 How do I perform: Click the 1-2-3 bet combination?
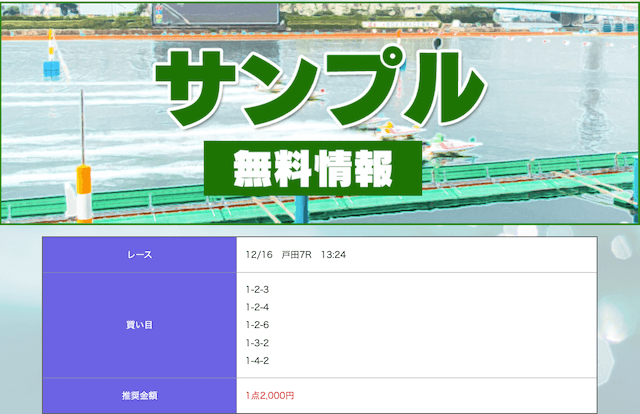click(x=257, y=289)
